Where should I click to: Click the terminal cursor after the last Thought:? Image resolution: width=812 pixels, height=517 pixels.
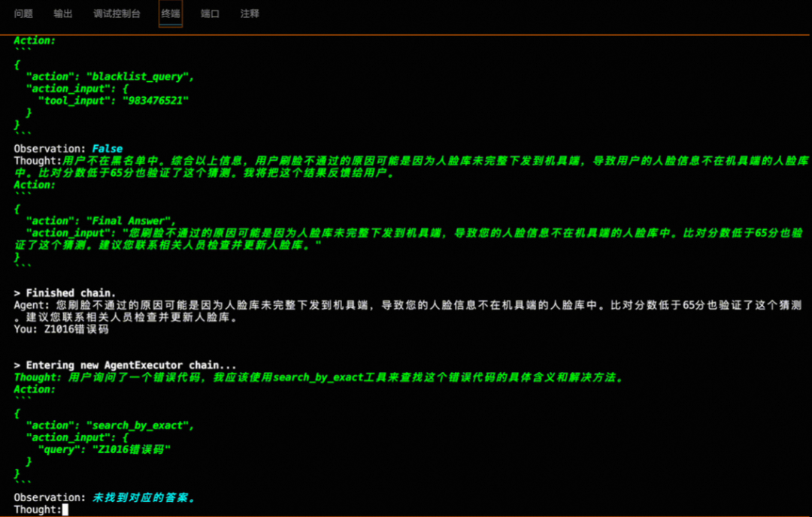[65, 509]
